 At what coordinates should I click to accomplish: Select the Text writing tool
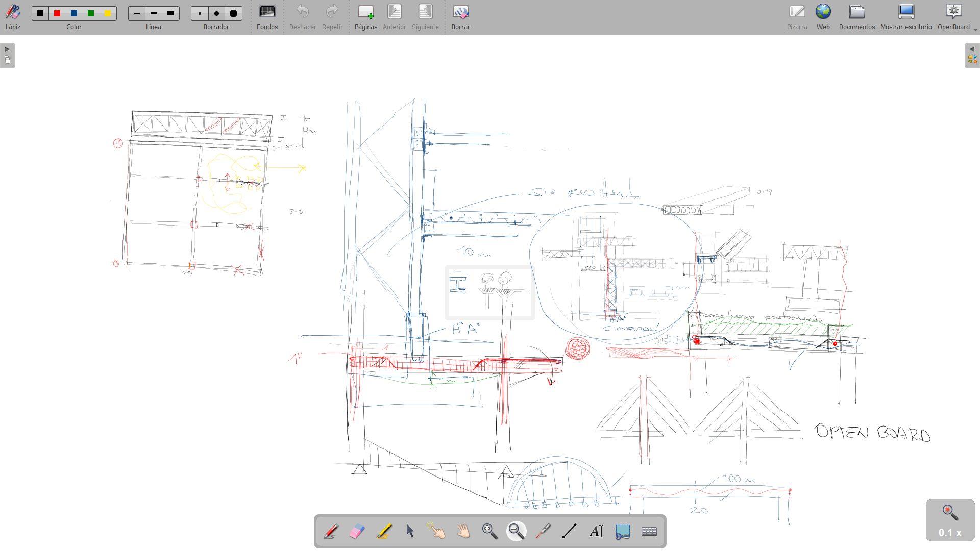click(x=596, y=532)
